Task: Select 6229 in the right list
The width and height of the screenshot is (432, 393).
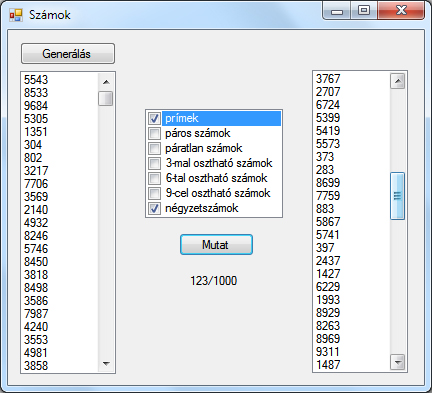Action: click(x=352, y=287)
